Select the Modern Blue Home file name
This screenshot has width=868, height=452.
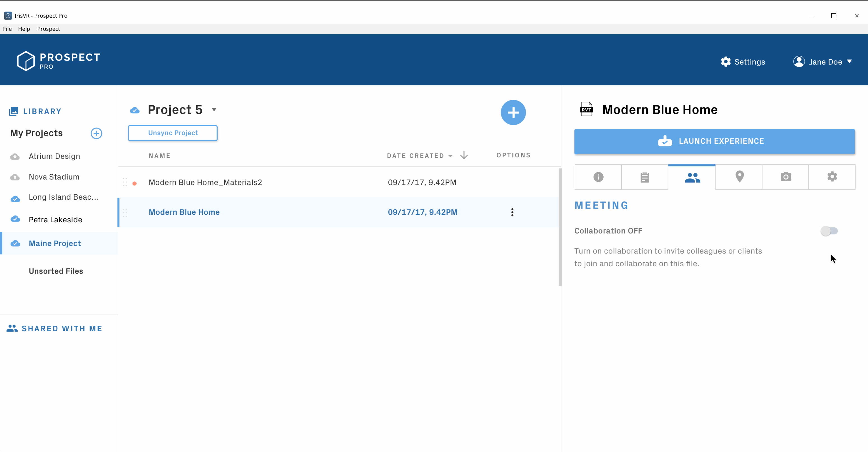tap(184, 212)
